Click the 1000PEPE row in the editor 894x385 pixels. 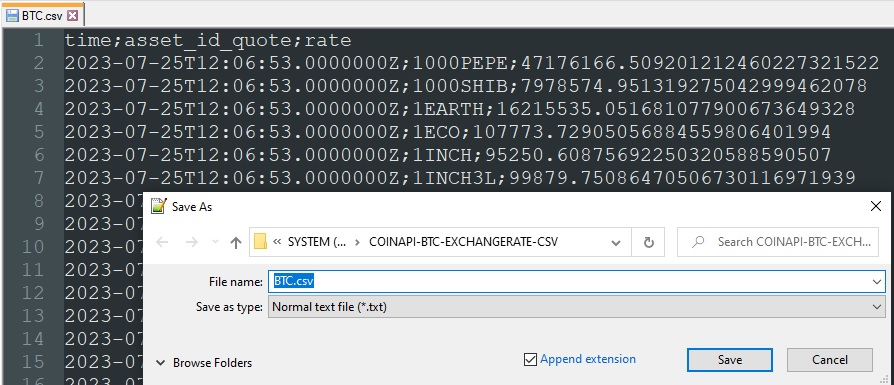click(472, 63)
